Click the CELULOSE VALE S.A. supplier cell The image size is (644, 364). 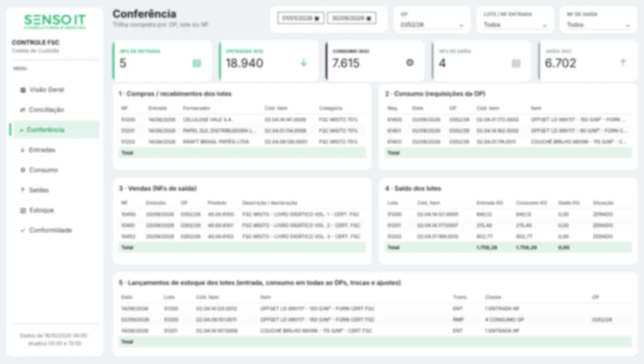(208, 120)
